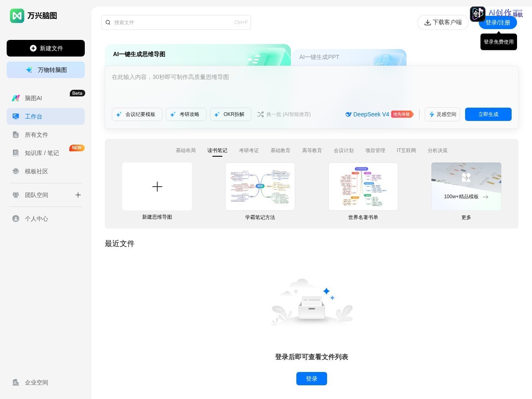
Task: Click the shuffle icon beside 换一批
Action: (261, 114)
